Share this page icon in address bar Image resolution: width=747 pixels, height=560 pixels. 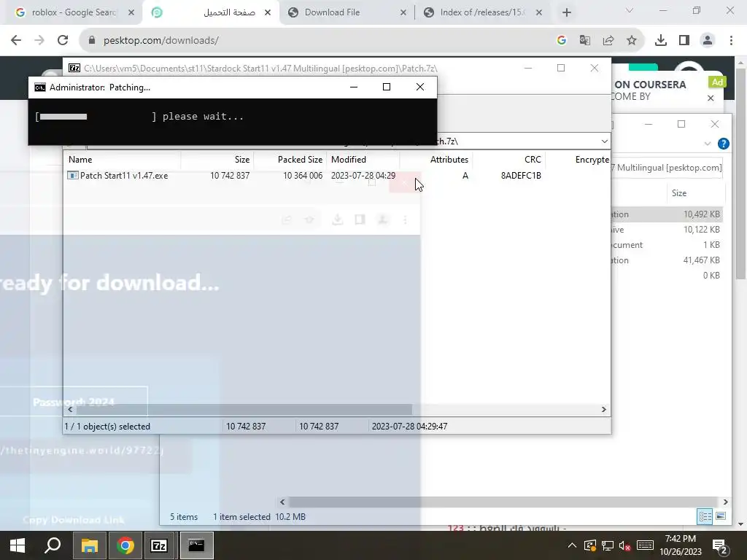(x=608, y=41)
